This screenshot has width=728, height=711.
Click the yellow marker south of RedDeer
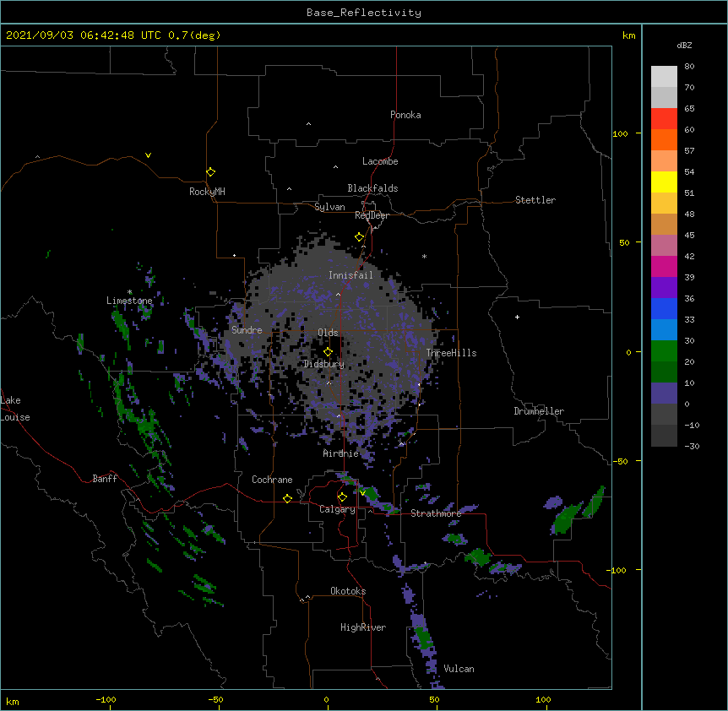point(360,237)
